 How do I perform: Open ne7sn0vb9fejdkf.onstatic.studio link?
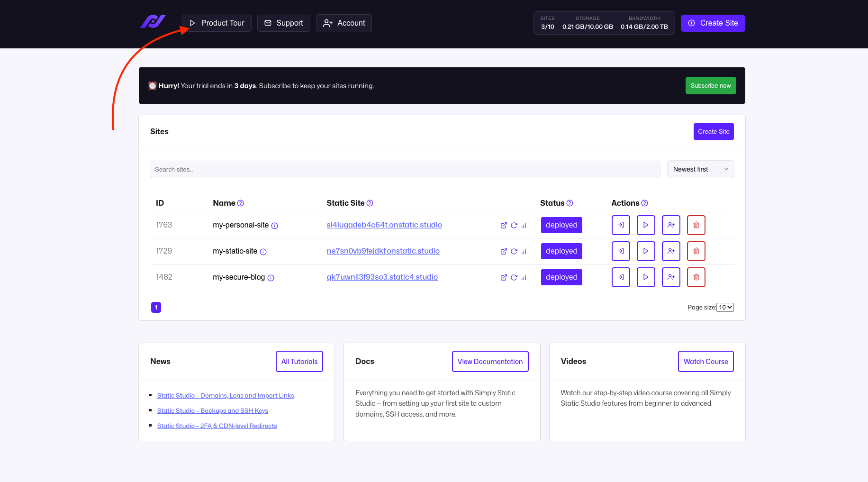coord(383,251)
